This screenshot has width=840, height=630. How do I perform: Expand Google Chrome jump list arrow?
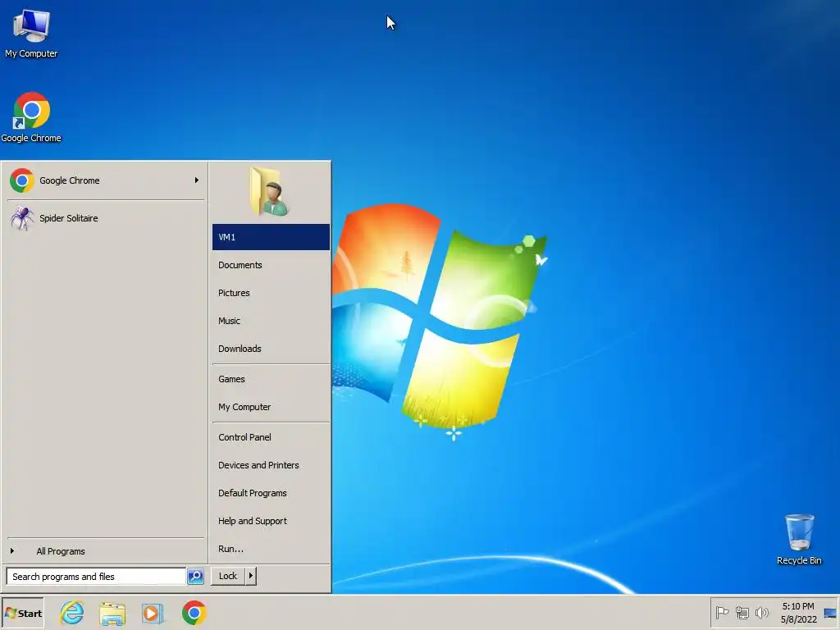click(197, 180)
